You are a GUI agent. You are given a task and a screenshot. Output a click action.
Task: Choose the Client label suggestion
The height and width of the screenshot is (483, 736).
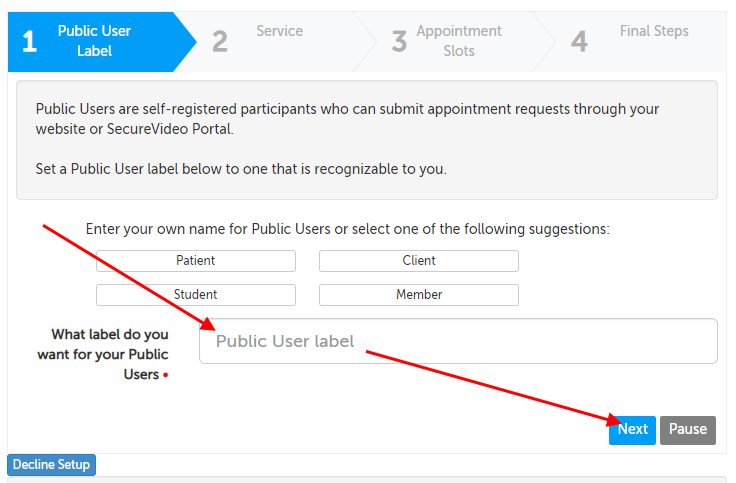[419, 261]
